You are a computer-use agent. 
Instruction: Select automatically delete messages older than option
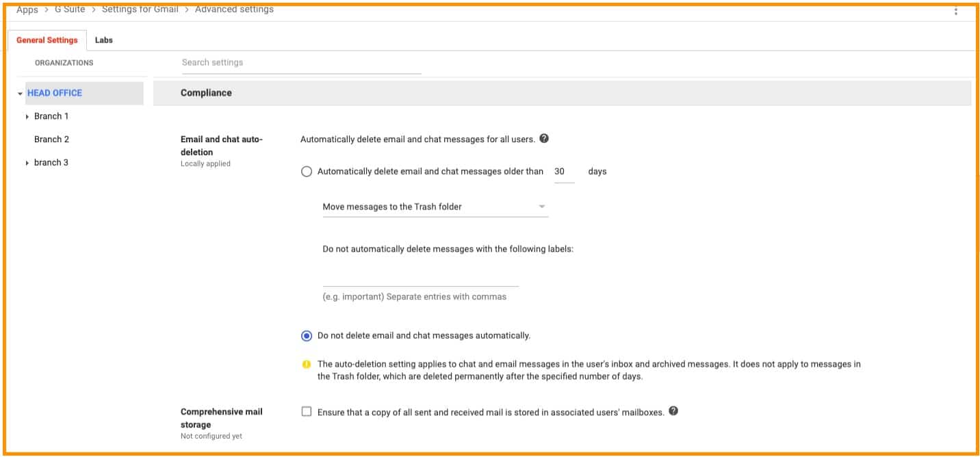point(307,172)
